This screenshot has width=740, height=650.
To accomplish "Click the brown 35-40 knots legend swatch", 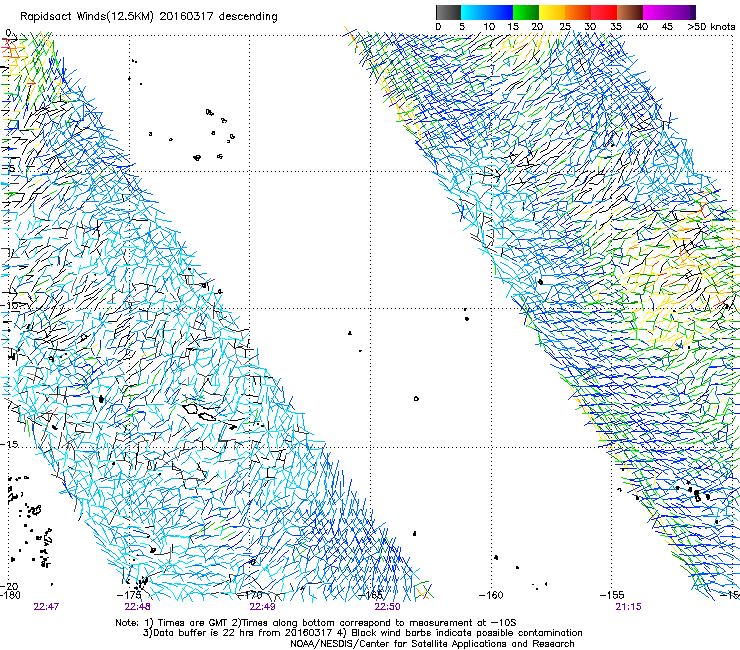I will (x=630, y=12).
